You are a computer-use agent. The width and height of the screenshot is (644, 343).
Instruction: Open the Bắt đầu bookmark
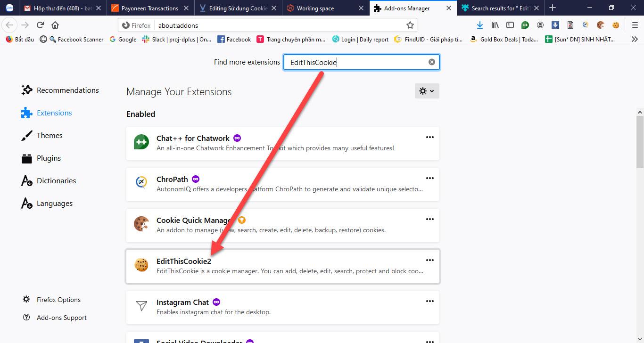pos(20,40)
